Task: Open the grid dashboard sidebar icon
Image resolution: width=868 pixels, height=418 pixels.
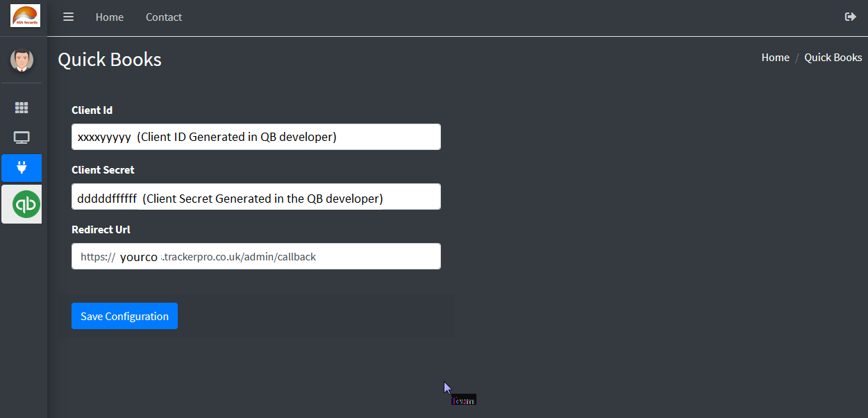Action: (22, 108)
